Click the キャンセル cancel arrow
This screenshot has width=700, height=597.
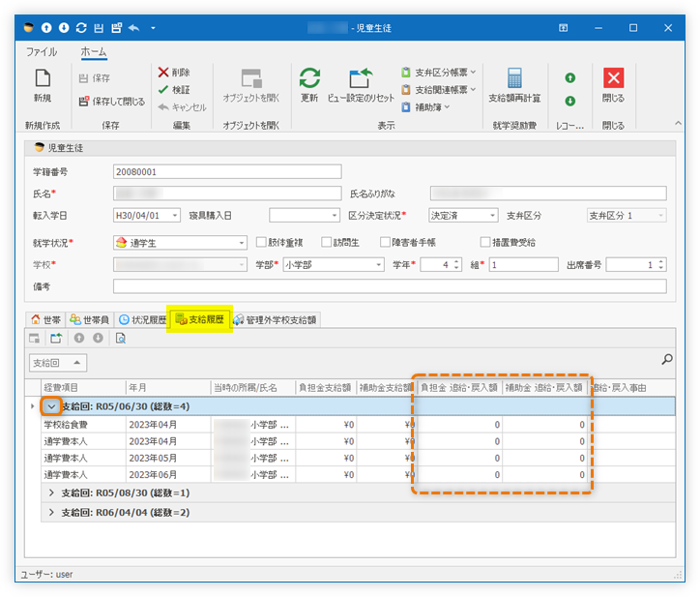coord(163,106)
